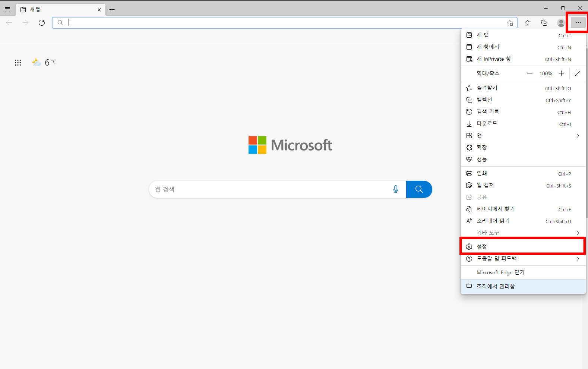The height and width of the screenshot is (369, 588).
Task: Select 새 창에서 menu item
Action: (523, 47)
